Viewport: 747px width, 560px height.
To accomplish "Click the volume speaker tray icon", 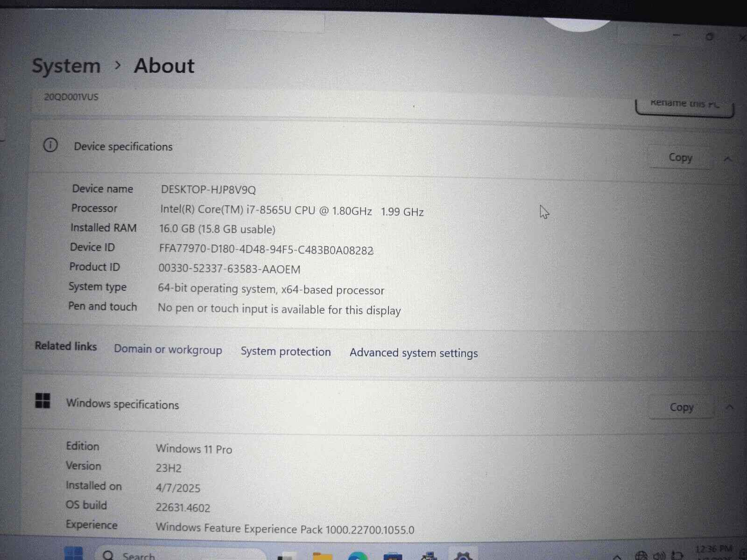I will point(659,555).
